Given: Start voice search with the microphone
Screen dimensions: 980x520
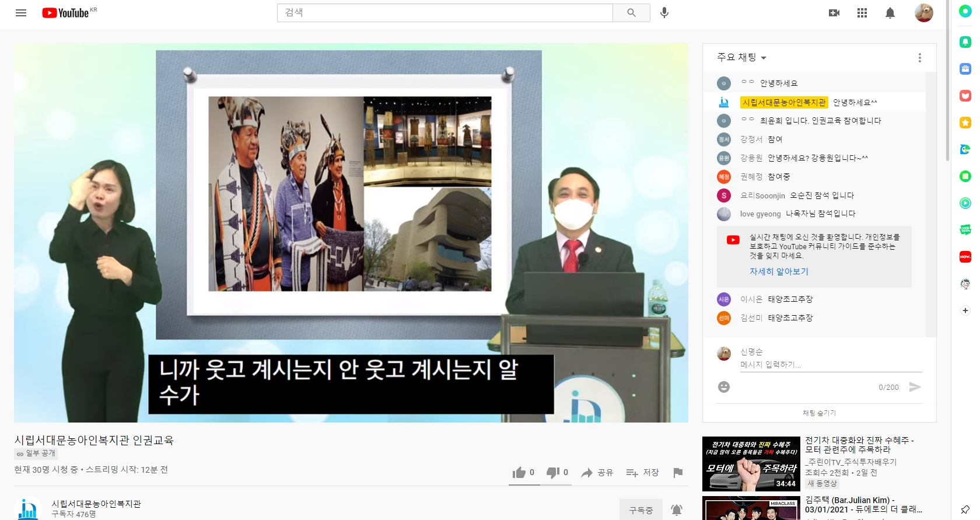Looking at the screenshot, I should (x=664, y=13).
